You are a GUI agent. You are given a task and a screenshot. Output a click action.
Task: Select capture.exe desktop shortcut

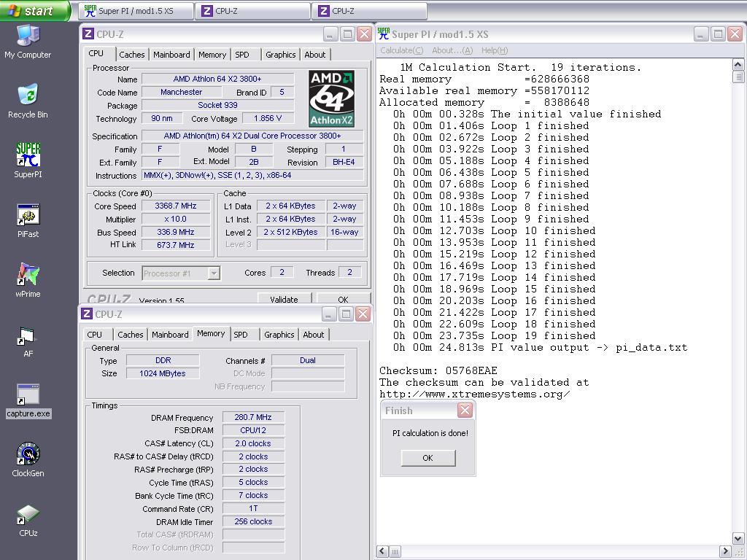click(28, 402)
